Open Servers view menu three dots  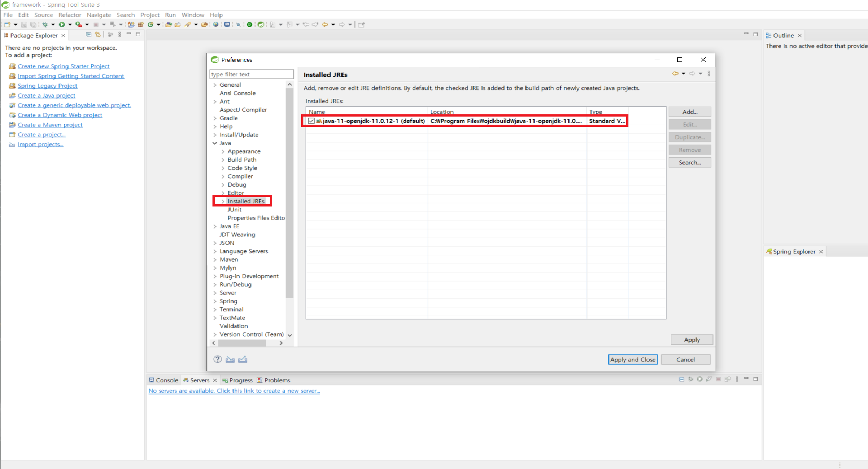737,379
